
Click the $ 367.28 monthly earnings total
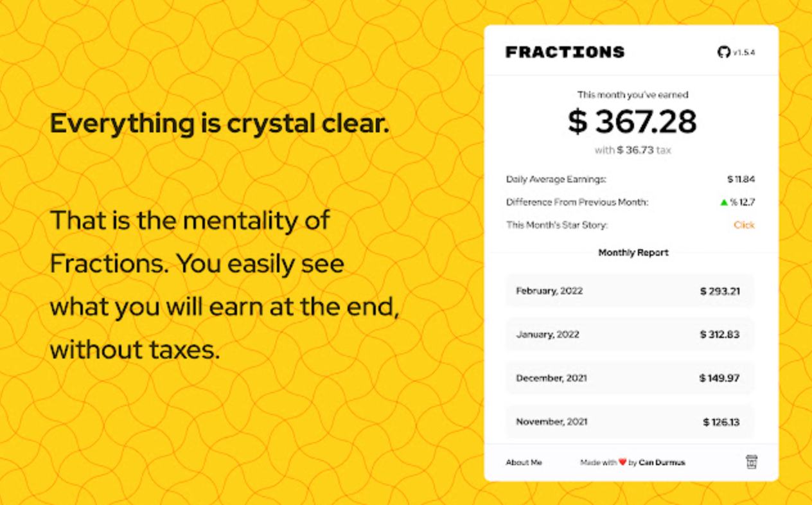(632, 122)
